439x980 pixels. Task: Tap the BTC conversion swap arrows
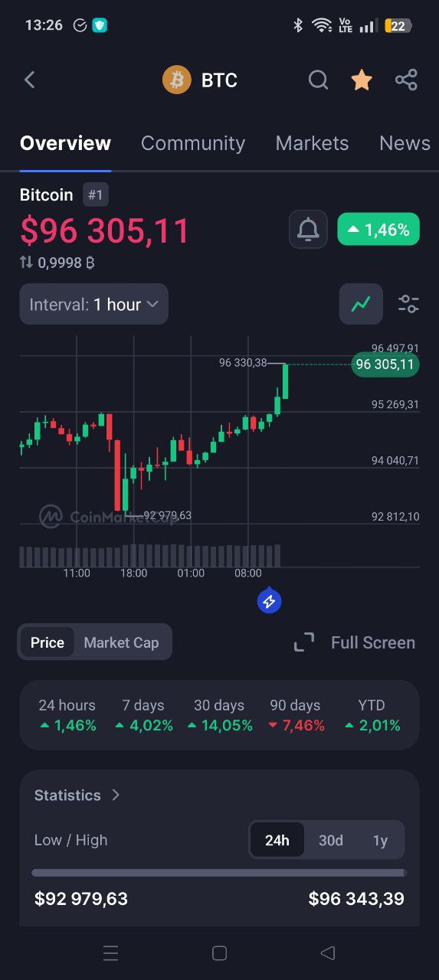tap(26, 263)
